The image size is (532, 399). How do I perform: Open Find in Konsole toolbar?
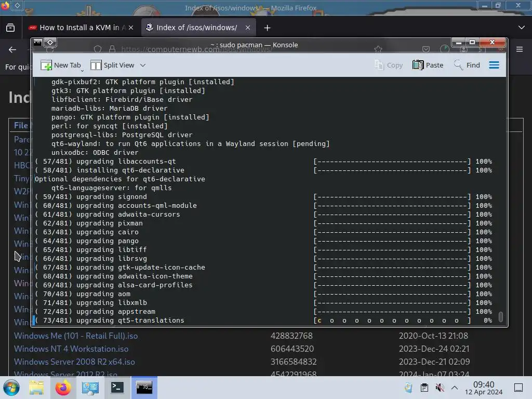(467, 65)
